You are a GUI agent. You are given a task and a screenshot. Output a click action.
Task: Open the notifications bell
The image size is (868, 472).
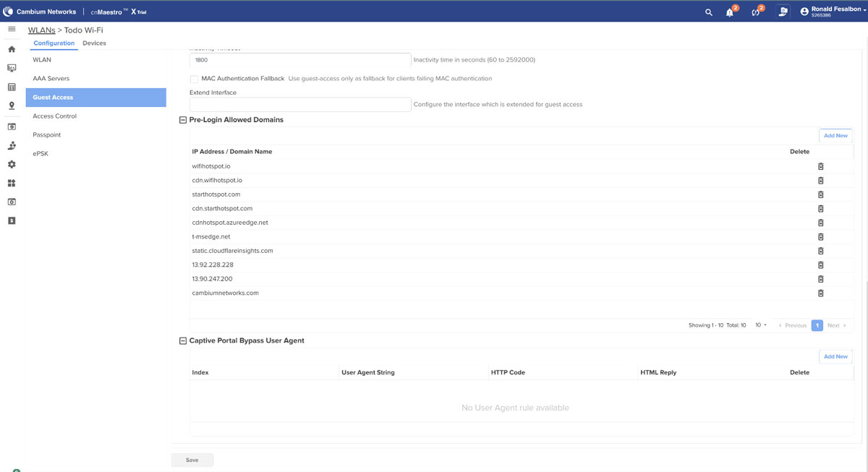point(729,12)
